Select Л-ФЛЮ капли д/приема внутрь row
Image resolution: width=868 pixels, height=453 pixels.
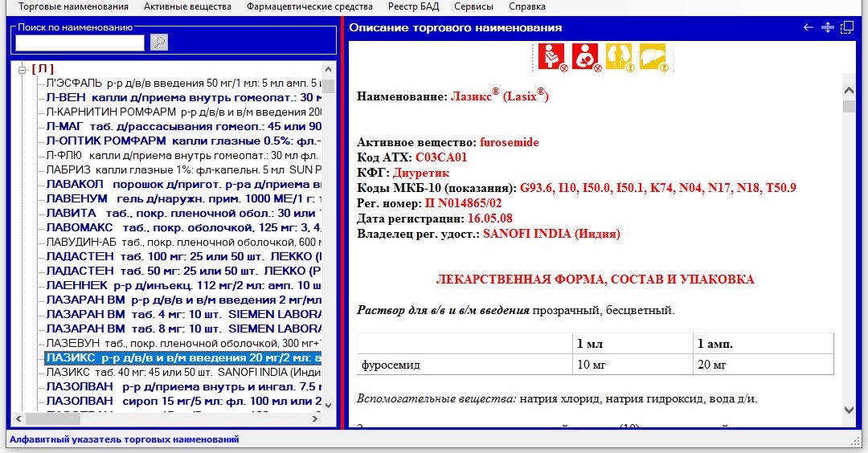(183, 156)
